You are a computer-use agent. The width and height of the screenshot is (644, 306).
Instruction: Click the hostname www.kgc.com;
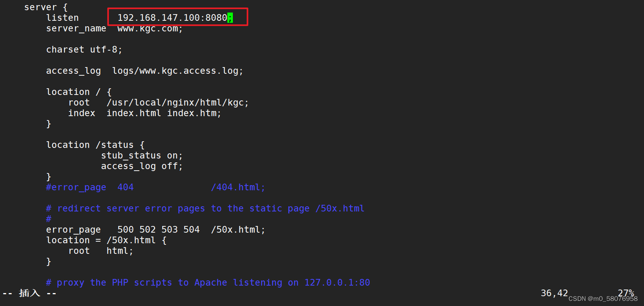pos(150,29)
